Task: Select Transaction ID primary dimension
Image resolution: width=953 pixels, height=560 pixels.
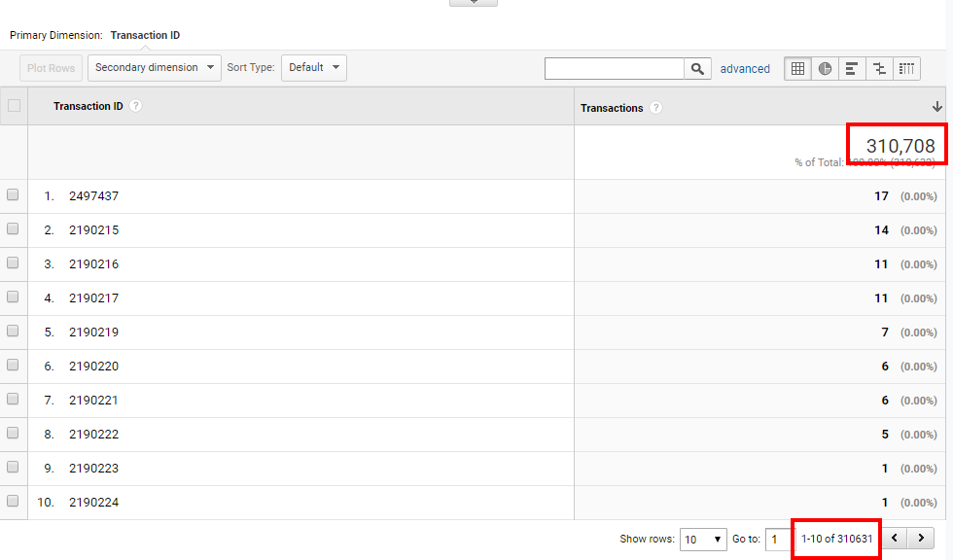Action: (145, 35)
